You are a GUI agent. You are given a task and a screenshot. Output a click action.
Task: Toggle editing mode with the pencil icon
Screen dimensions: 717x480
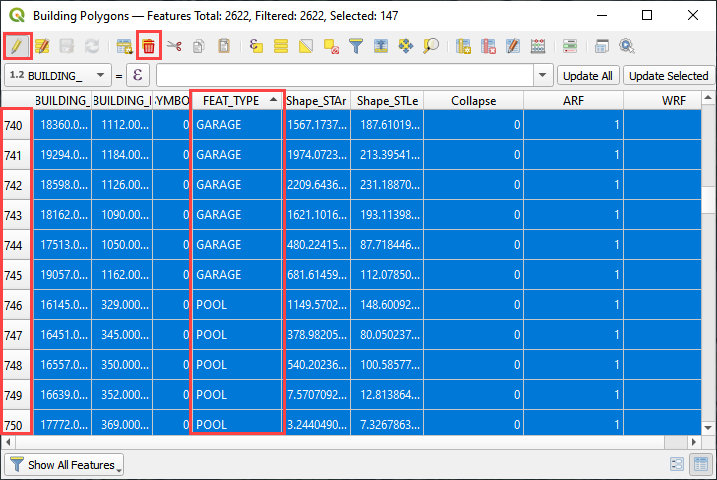coord(17,46)
